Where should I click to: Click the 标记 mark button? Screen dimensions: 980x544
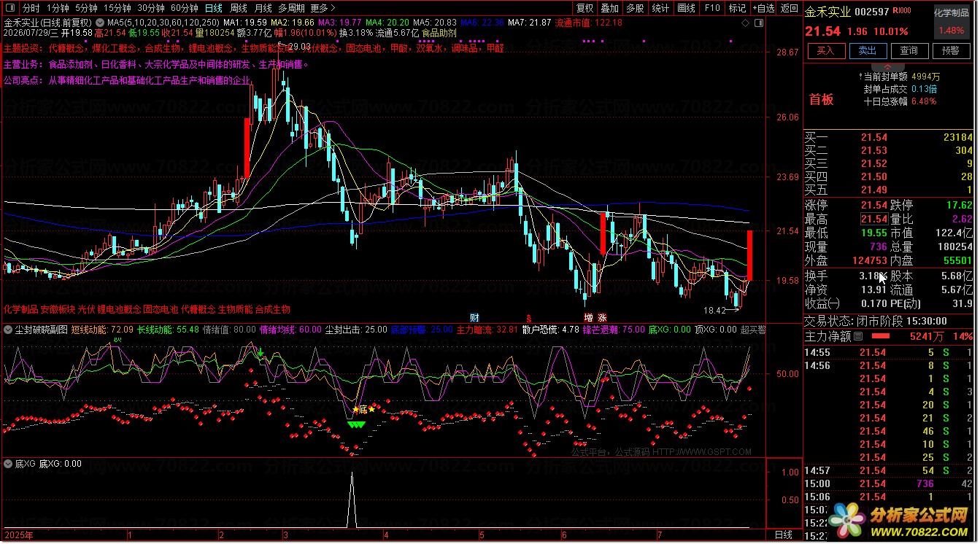click(736, 8)
